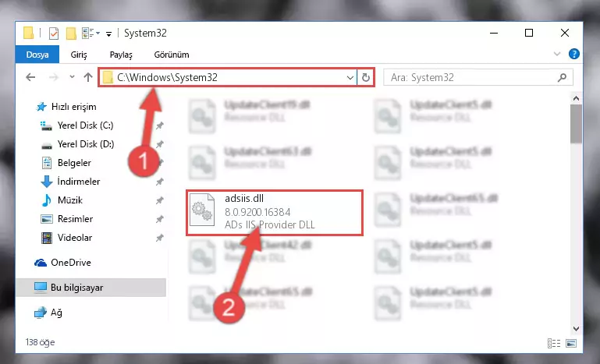Viewport: 600px width, 364px height.
Task: Click the Properties checkmark icon in title bar
Action: [x=54, y=34]
